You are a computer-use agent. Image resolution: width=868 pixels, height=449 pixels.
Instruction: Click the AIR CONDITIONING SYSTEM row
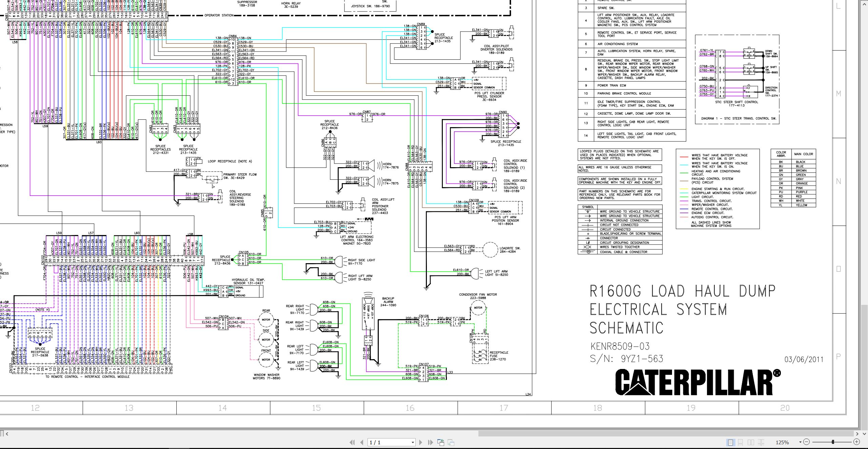[x=632, y=44]
